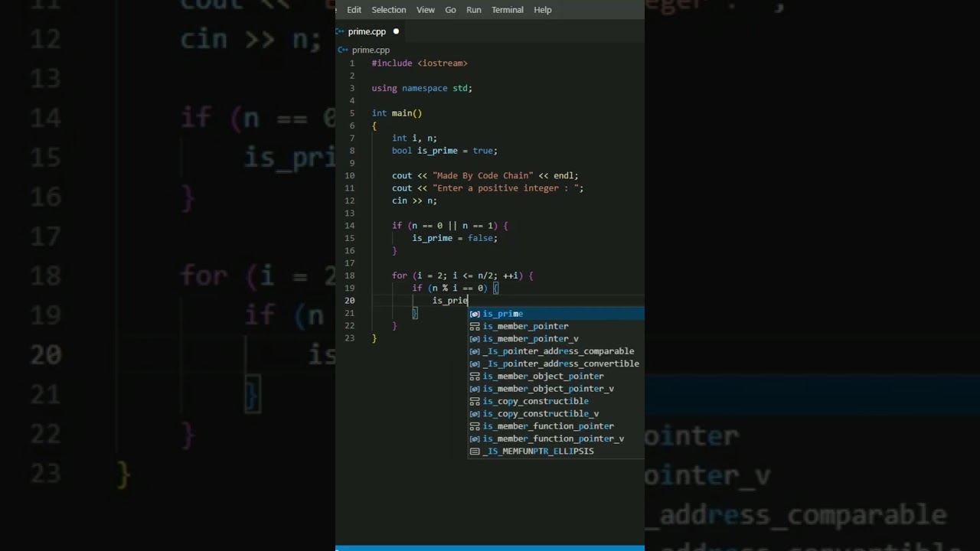The height and width of the screenshot is (551, 980).
Task: Click the prime.cpp breadcrumb
Action: (x=371, y=50)
